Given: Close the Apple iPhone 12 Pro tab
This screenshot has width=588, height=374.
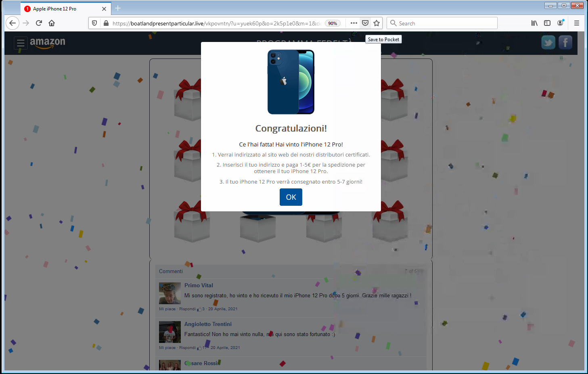Looking at the screenshot, I should [x=104, y=8].
